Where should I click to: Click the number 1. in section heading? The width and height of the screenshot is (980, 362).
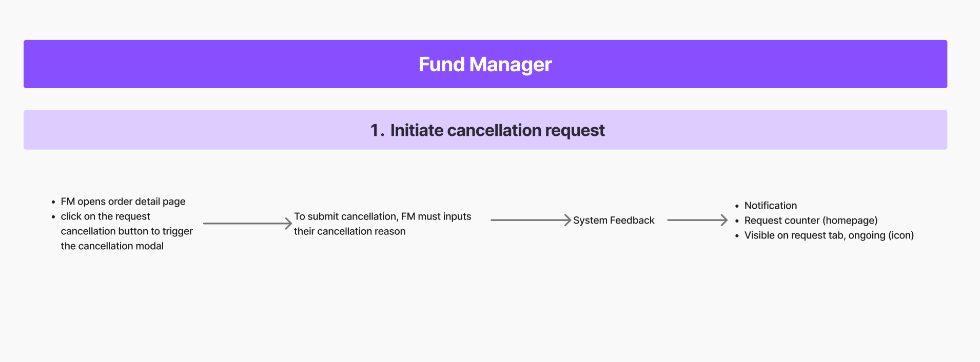pos(377,130)
